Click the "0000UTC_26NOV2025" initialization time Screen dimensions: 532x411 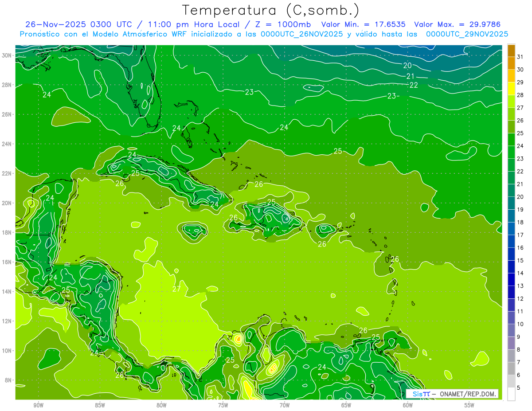click(301, 34)
